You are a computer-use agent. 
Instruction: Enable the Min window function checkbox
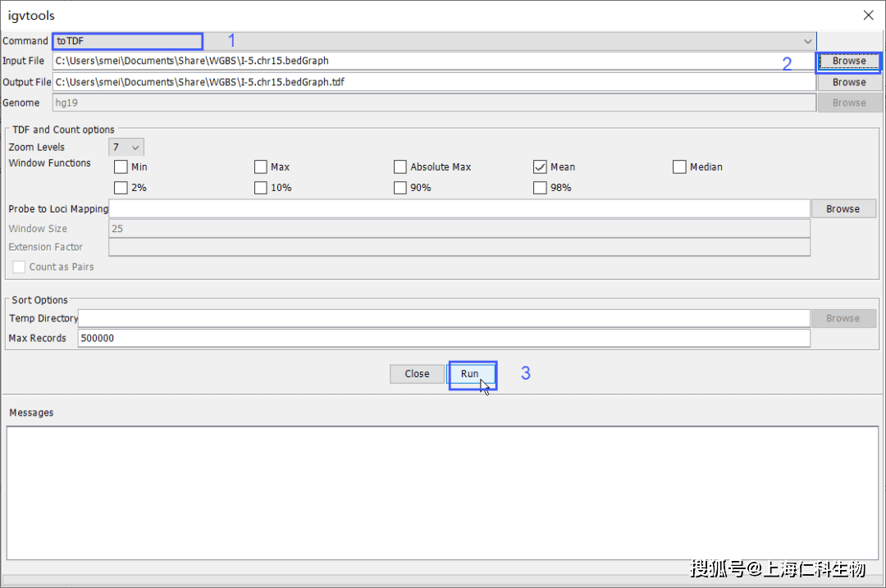(121, 167)
